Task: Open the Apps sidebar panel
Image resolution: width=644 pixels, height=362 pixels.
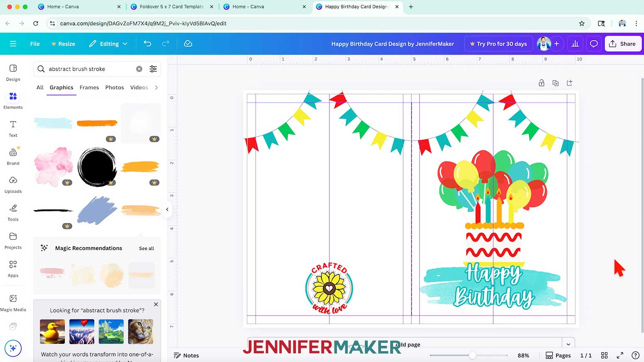Action: [13, 269]
